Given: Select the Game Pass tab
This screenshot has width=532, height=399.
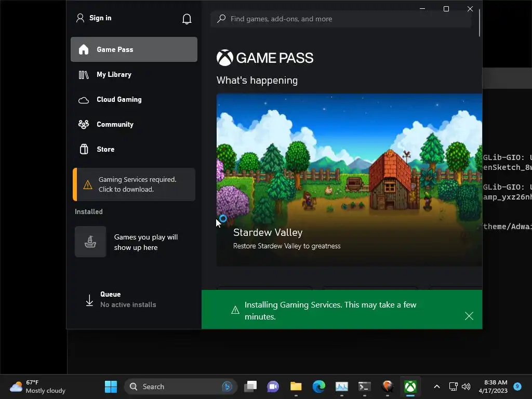Looking at the screenshot, I should (134, 49).
